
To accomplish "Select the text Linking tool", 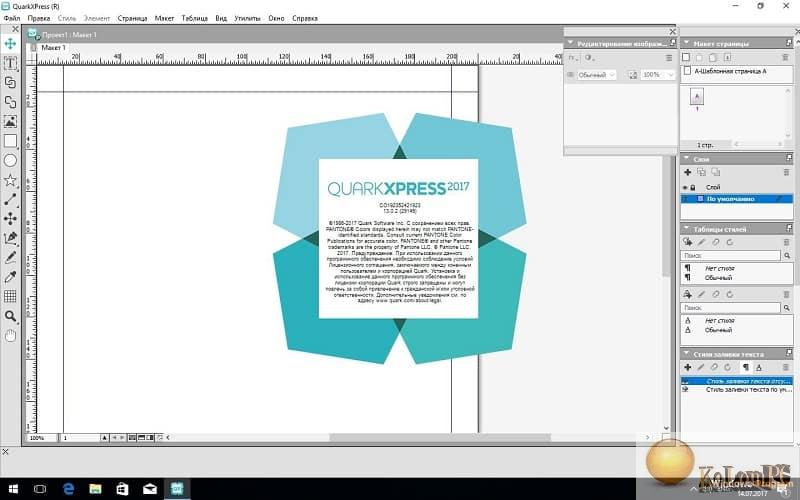I will [x=10, y=83].
